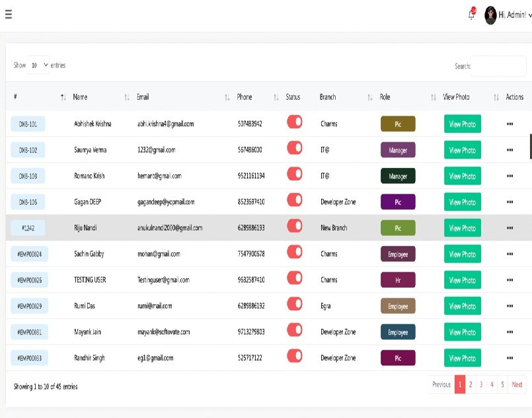Go to page 3
This screenshot has width=532, height=418.
[x=481, y=384]
